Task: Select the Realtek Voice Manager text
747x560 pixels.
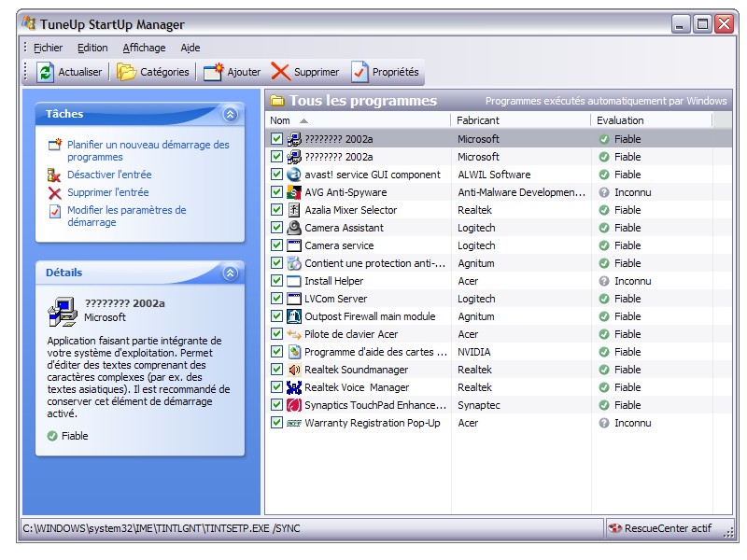Action: pyautogui.click(x=357, y=387)
